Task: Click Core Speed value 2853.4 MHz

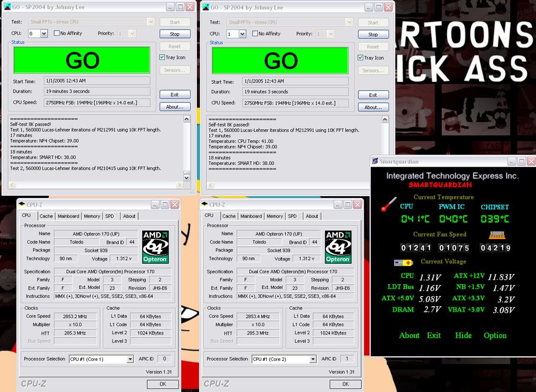Action: (258, 316)
